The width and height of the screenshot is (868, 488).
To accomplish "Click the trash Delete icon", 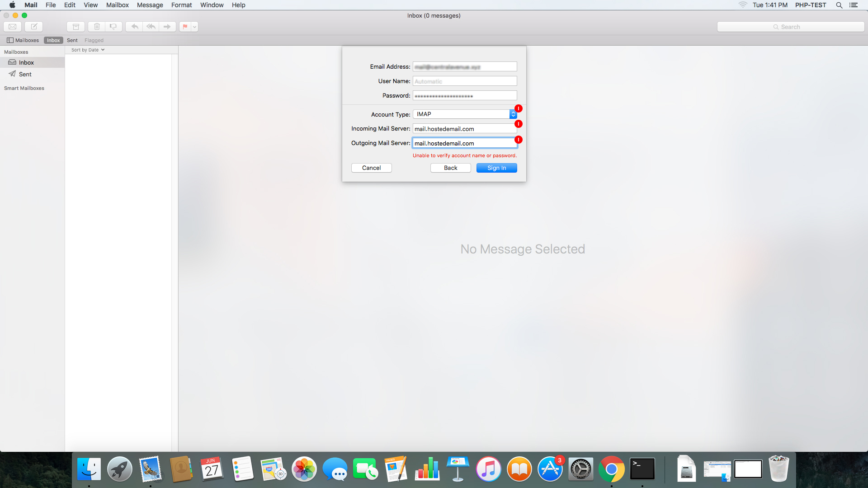I will [97, 27].
